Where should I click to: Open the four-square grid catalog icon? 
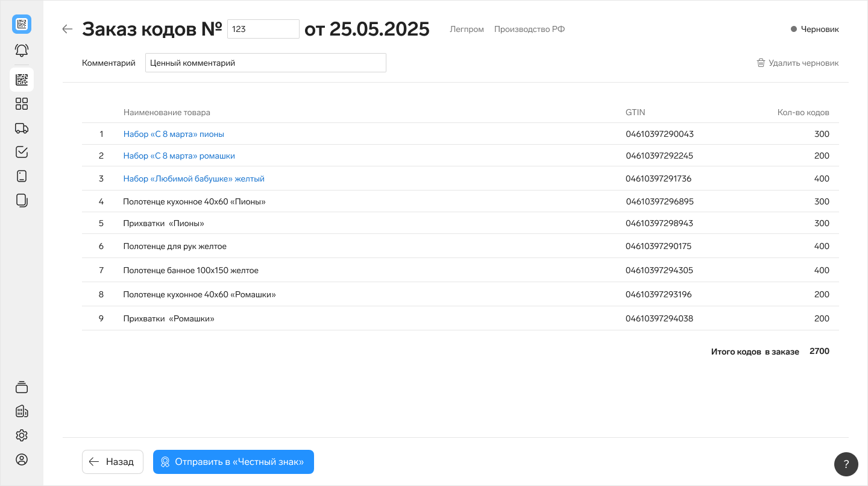(22, 104)
